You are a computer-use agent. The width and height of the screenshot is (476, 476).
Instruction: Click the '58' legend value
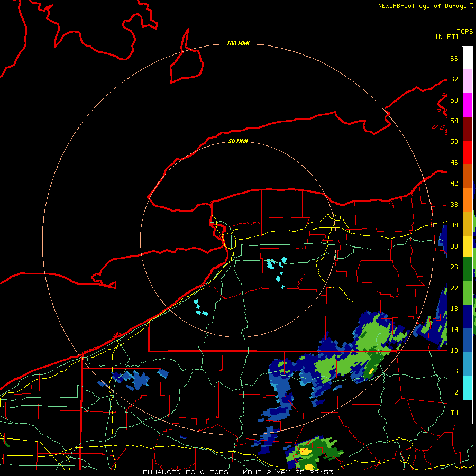click(x=454, y=100)
